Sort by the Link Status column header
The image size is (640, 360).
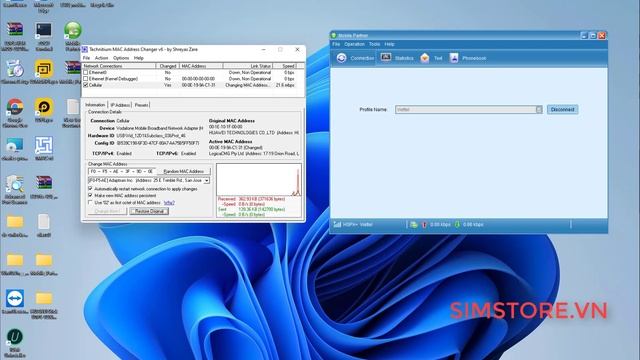(x=248, y=66)
